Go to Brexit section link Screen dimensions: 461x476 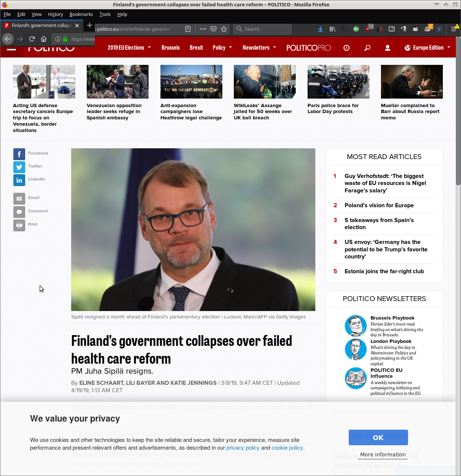point(196,47)
